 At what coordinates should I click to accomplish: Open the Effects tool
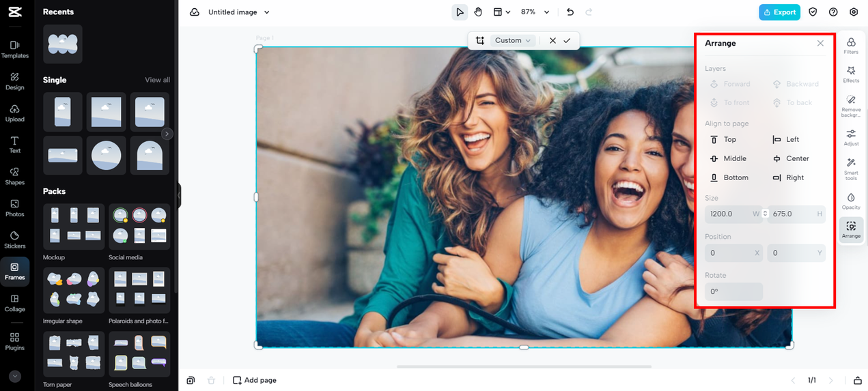pos(851,74)
